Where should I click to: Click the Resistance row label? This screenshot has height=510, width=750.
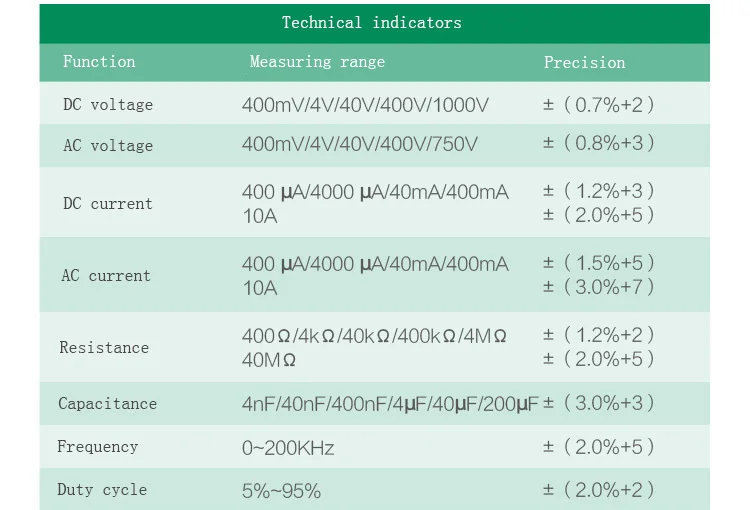[x=104, y=348]
